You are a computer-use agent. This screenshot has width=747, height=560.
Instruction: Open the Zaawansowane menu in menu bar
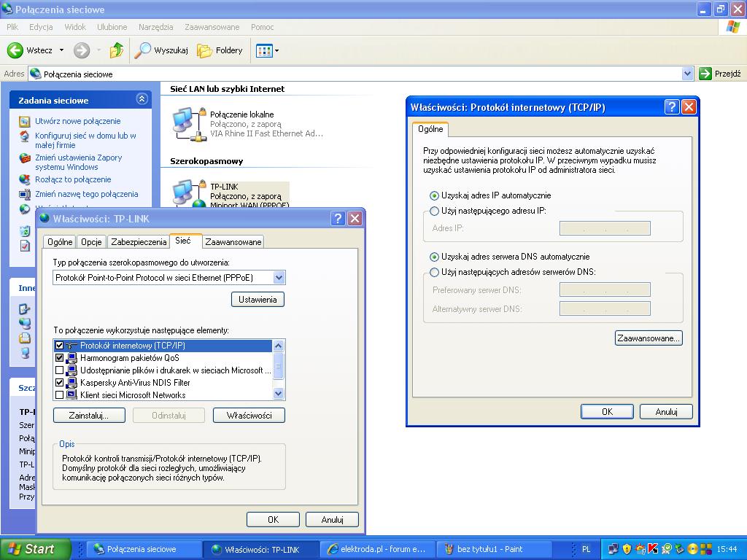click(x=212, y=27)
